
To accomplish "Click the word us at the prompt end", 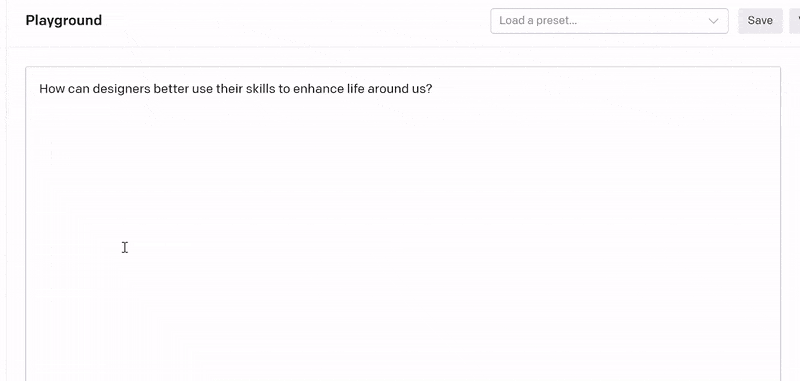I will [x=418, y=89].
